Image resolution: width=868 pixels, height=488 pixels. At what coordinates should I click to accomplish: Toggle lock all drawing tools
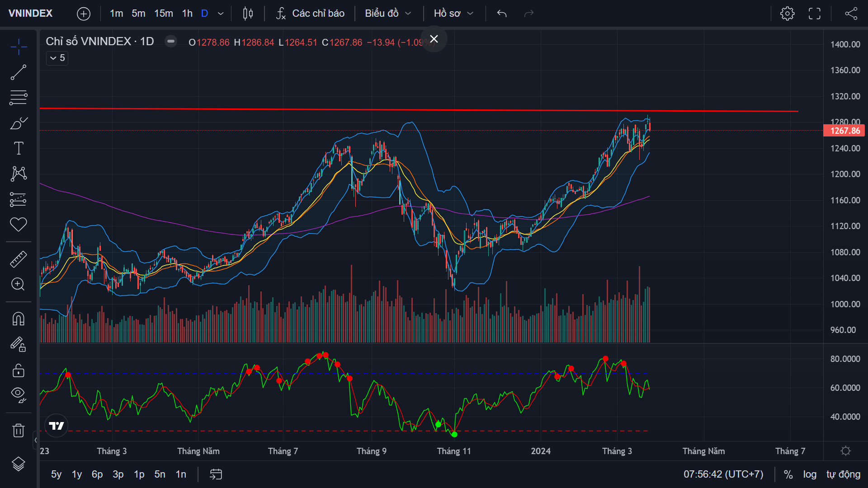(x=19, y=371)
